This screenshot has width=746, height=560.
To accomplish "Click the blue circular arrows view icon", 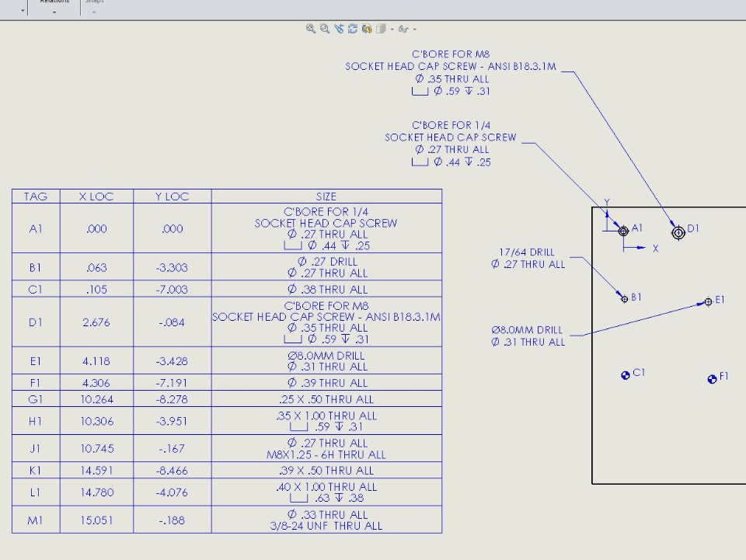I will click(353, 29).
